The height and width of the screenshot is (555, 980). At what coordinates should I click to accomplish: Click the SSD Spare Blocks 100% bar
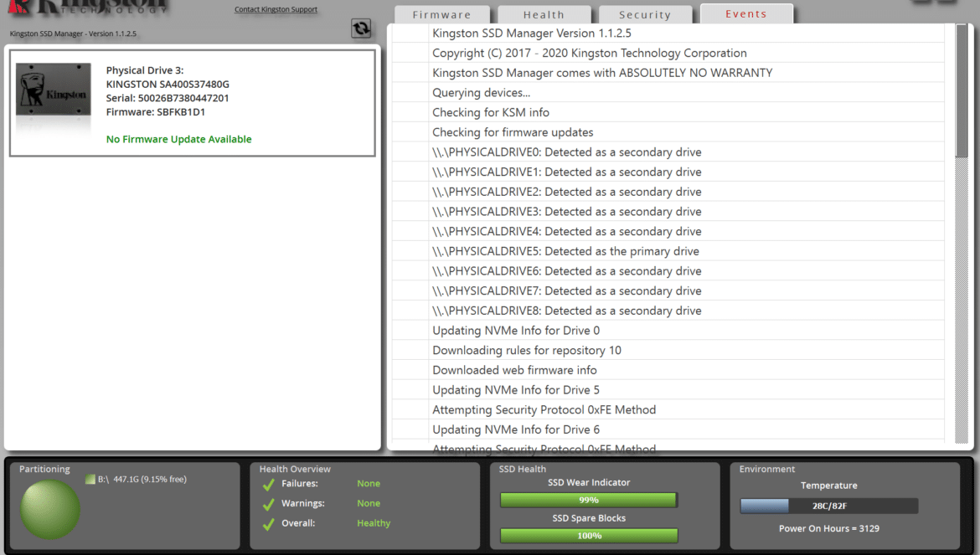click(x=589, y=536)
